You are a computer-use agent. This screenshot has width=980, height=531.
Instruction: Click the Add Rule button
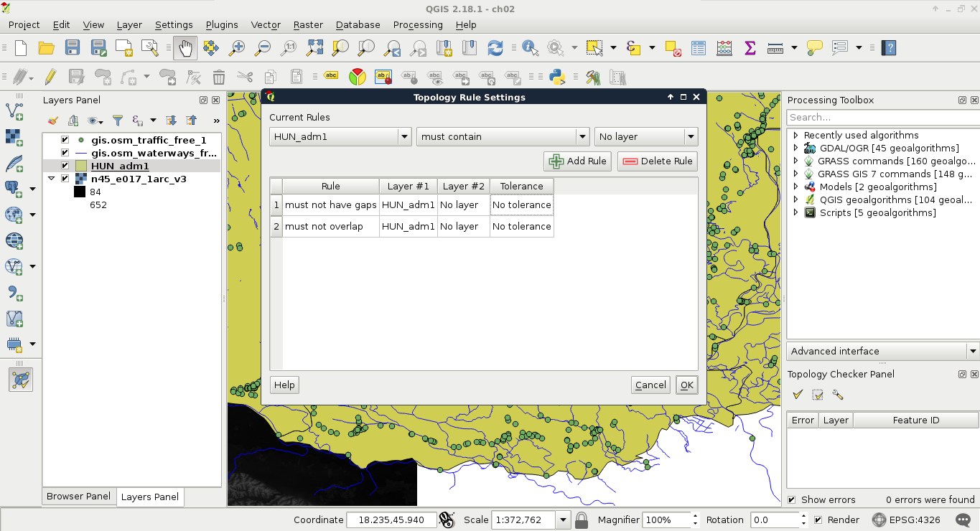[578, 161]
